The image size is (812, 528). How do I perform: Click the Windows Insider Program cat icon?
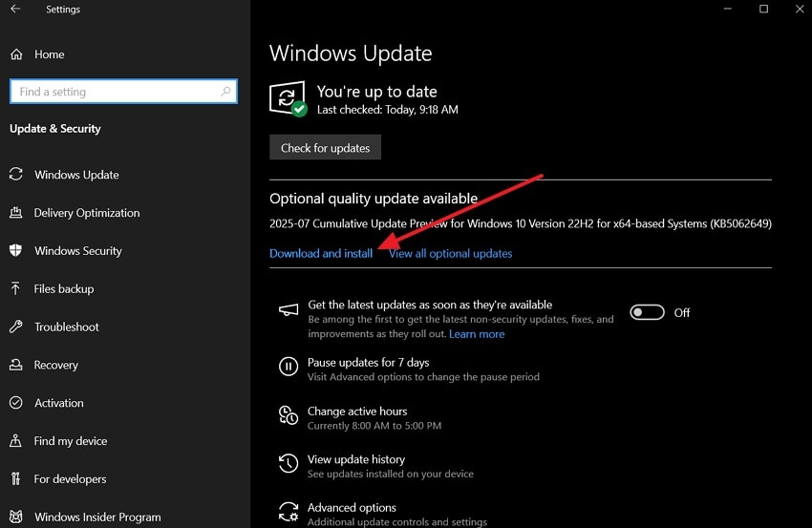(x=16, y=517)
